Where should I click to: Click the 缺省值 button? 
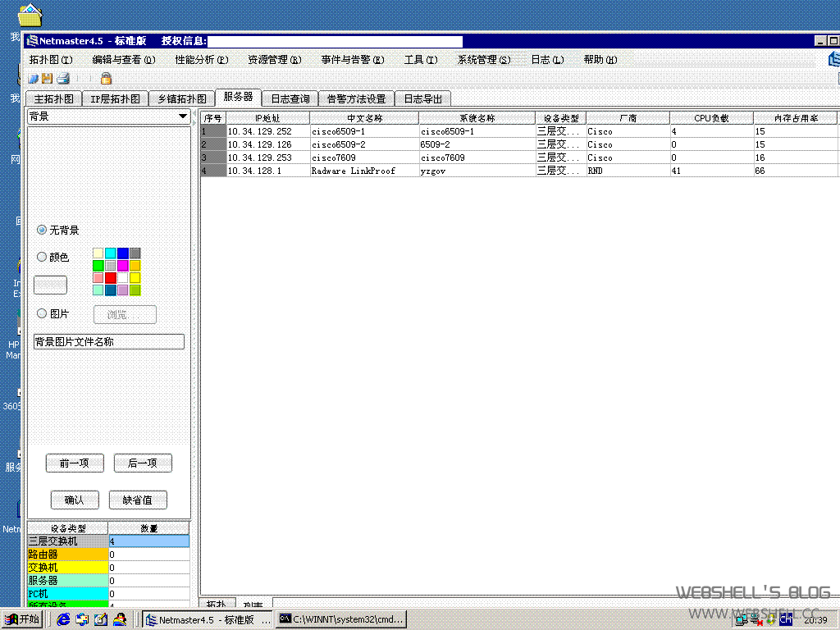138,500
